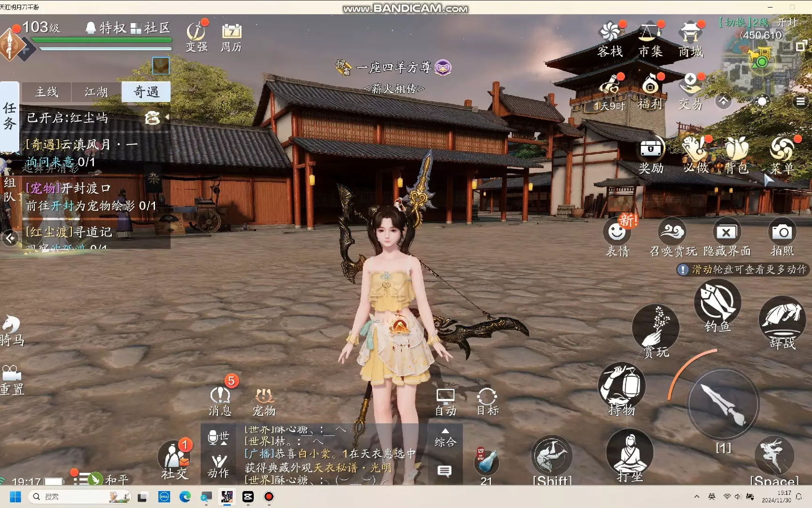Viewport: 812px width, 508px height.
Task: Toggle 骑马 mount riding
Action: pyautogui.click(x=12, y=331)
